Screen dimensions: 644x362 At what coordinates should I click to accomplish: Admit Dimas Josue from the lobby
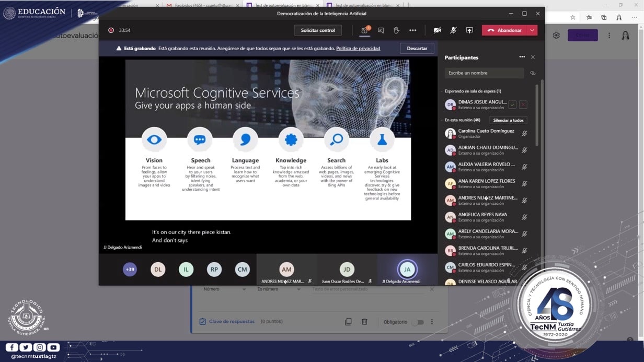pyautogui.click(x=512, y=104)
